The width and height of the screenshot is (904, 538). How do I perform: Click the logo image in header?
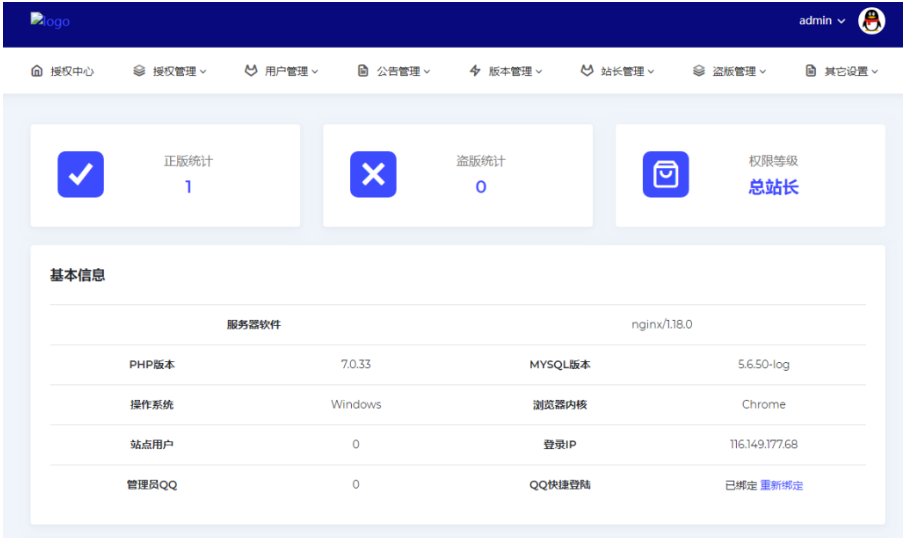click(x=50, y=21)
